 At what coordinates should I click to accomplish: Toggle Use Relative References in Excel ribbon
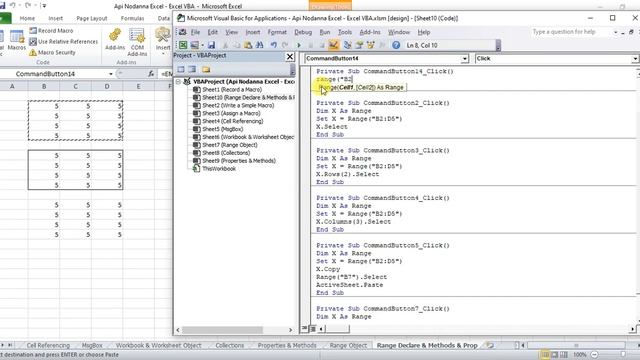pyautogui.click(x=63, y=42)
